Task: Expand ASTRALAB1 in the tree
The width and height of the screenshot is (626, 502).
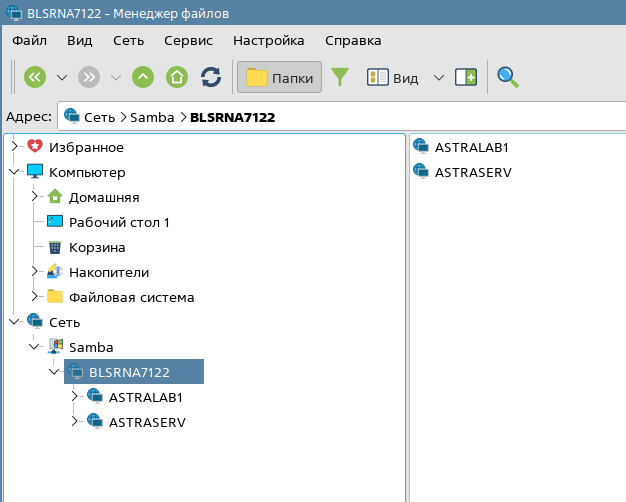Action: (74, 397)
